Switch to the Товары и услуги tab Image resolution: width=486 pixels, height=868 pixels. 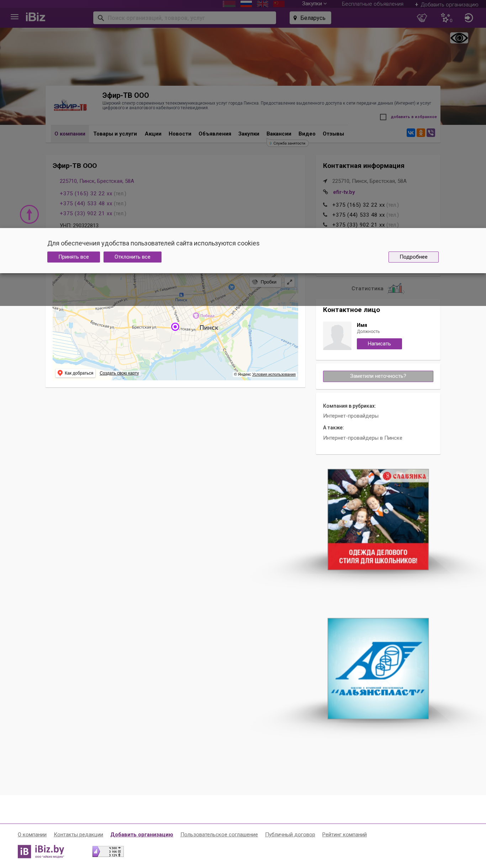(115, 134)
